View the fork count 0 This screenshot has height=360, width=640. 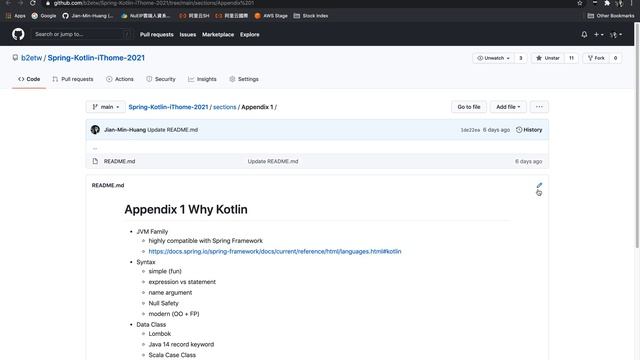[616, 58]
